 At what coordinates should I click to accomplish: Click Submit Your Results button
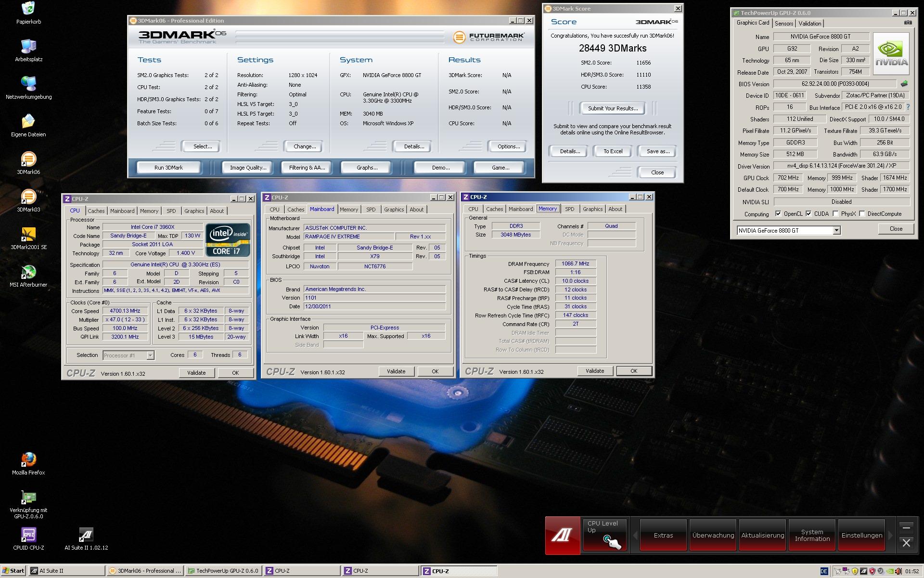(x=613, y=108)
